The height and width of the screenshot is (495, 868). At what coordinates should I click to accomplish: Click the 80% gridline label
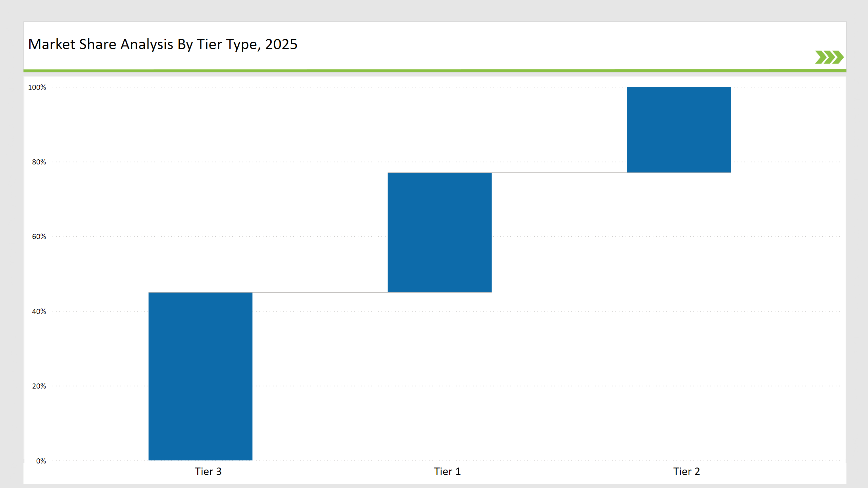(39, 162)
